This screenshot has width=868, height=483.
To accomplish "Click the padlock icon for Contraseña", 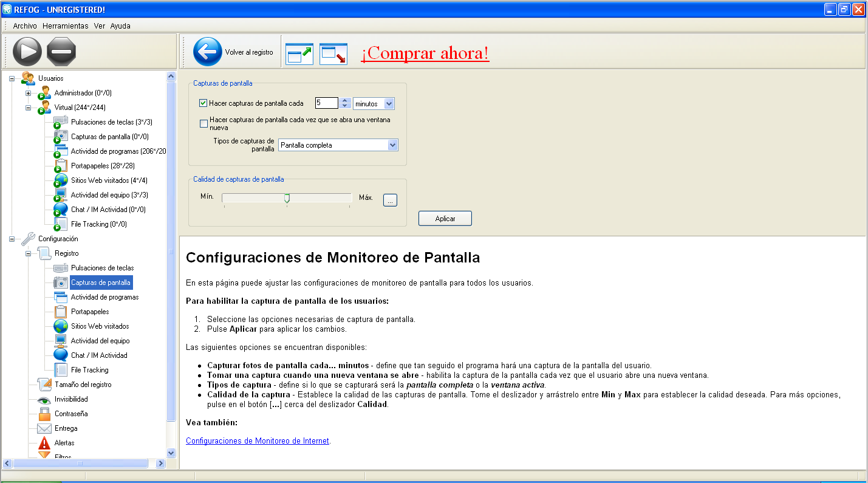I will point(44,414).
